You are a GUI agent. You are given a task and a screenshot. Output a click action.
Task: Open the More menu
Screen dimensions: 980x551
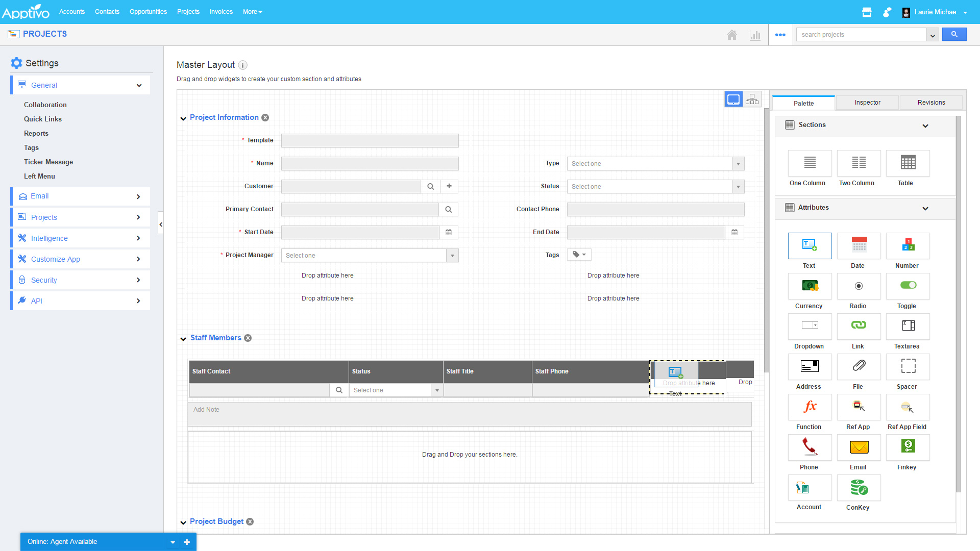click(252, 12)
